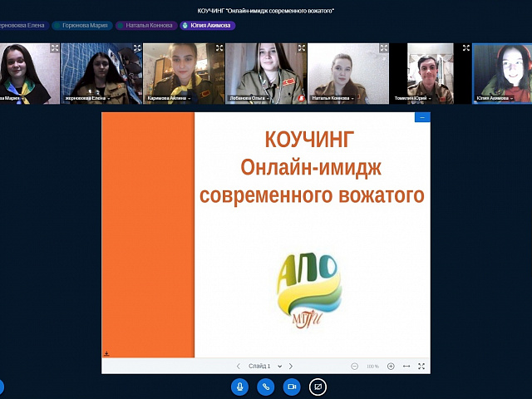Expand Наталья Коннова video to fullscreen
The image size is (532, 399).
point(384,48)
